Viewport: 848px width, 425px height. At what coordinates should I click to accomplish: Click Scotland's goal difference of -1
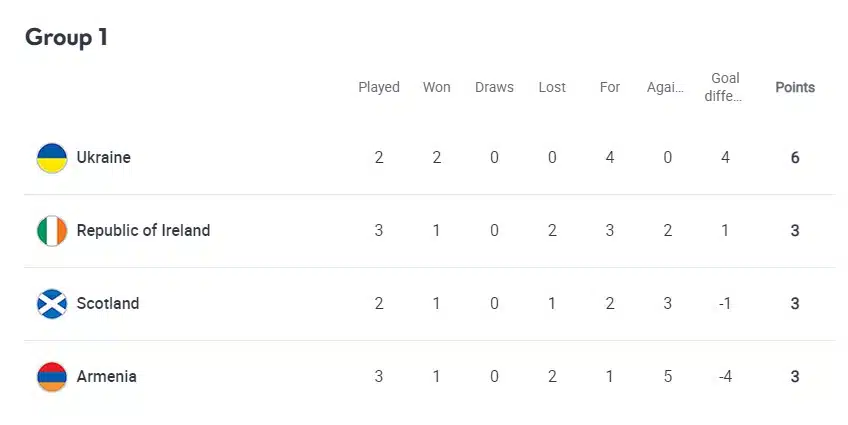(725, 304)
